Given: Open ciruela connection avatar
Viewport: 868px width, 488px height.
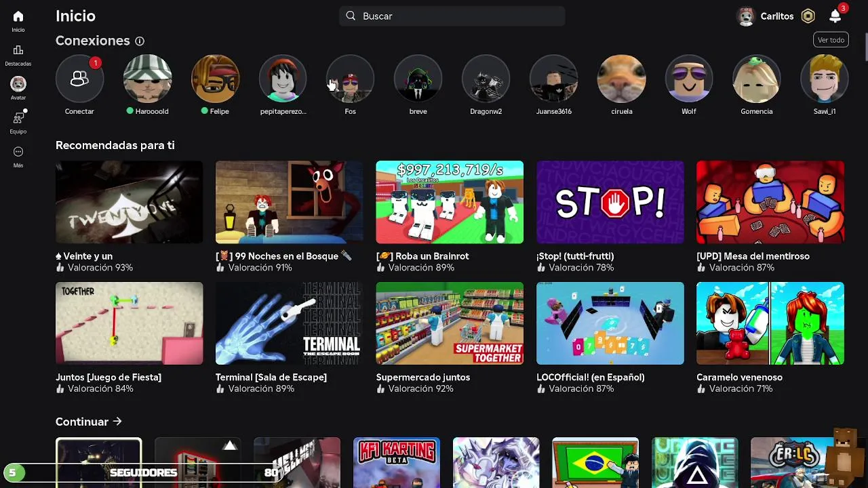Looking at the screenshot, I should click(622, 79).
